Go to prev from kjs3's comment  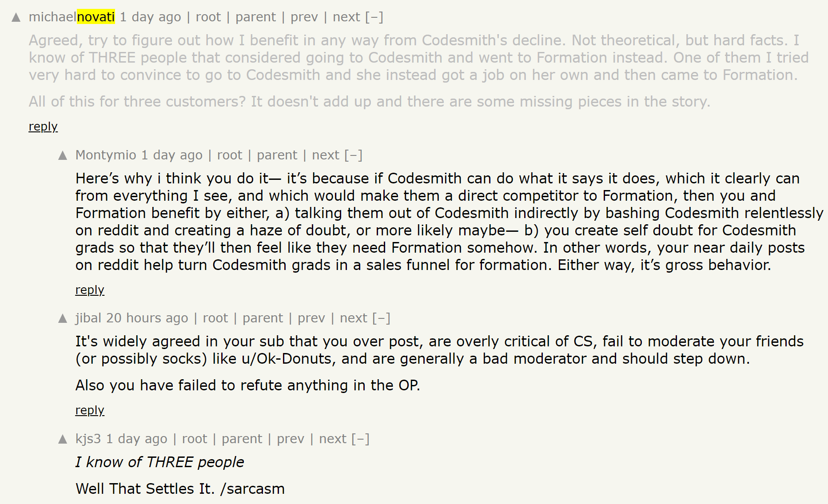point(291,439)
